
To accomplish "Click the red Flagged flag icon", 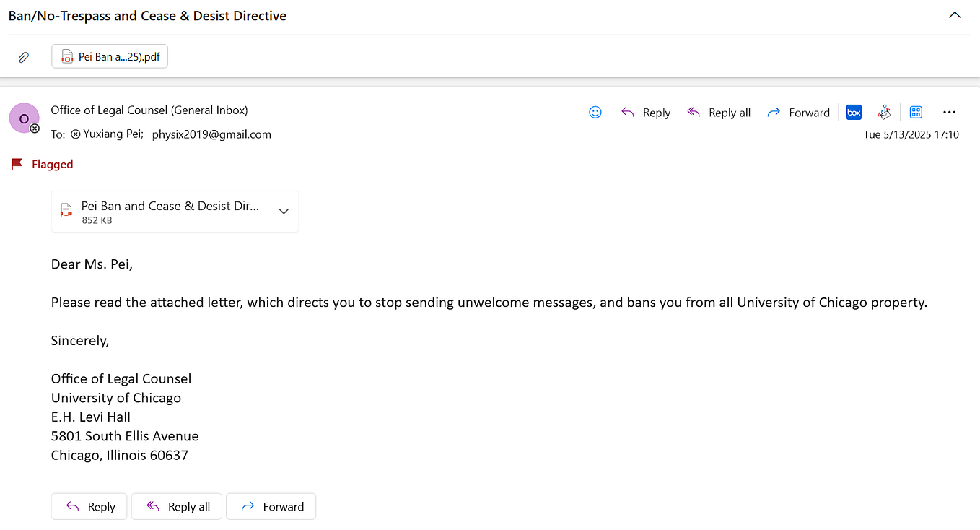I will pyautogui.click(x=17, y=164).
